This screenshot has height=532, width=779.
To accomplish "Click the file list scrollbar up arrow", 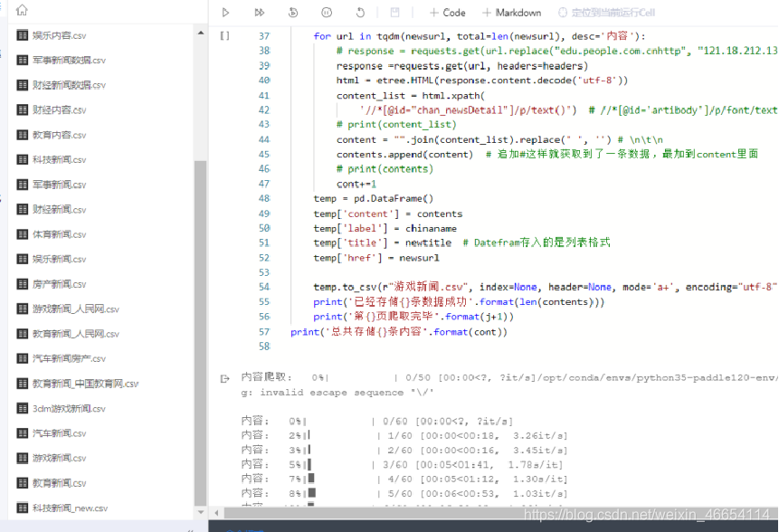I will tap(201, 33).
